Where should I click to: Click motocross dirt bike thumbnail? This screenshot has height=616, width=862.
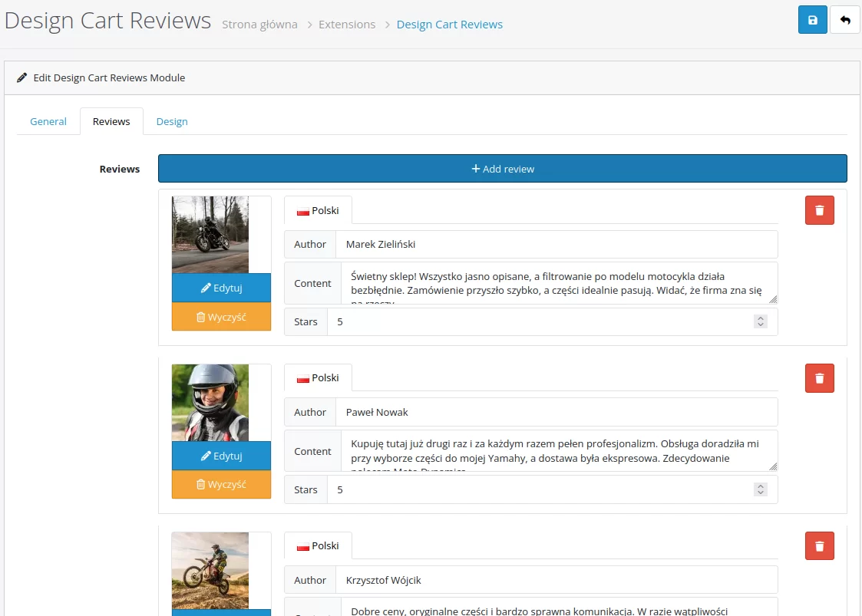pyautogui.click(x=210, y=571)
